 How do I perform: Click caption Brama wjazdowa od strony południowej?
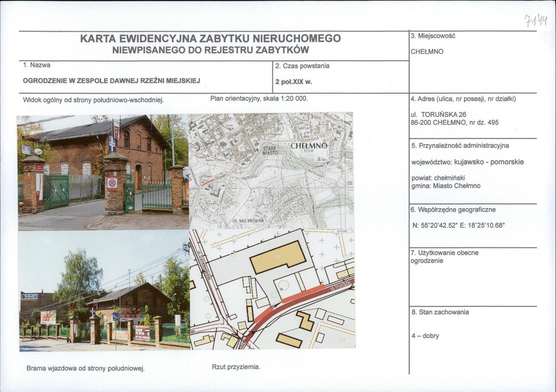[x=86, y=367]
